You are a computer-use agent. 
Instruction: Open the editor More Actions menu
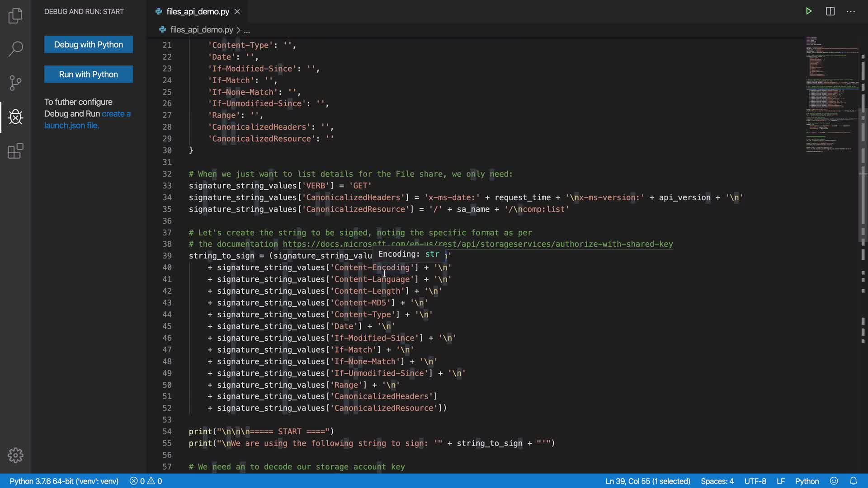851,11
